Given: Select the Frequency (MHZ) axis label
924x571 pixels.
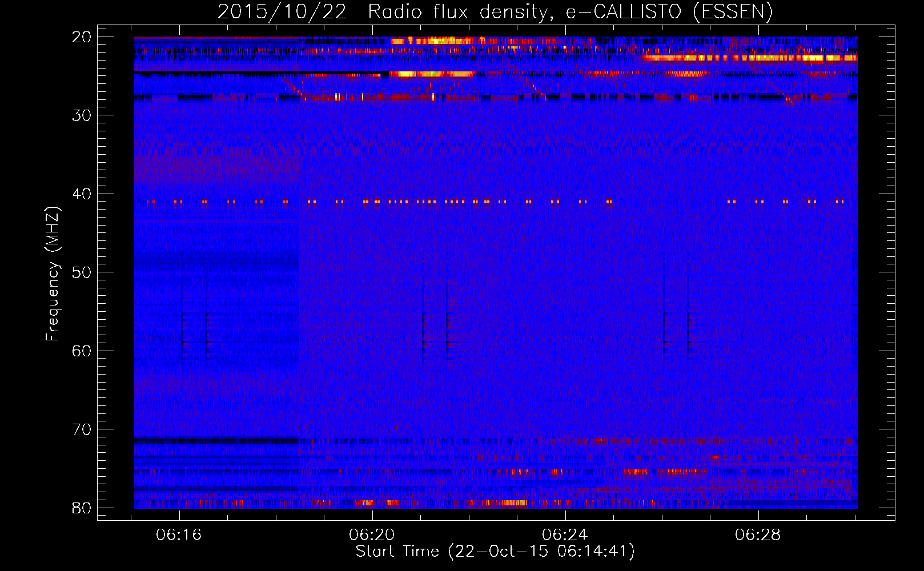Looking at the screenshot, I should point(52,274).
